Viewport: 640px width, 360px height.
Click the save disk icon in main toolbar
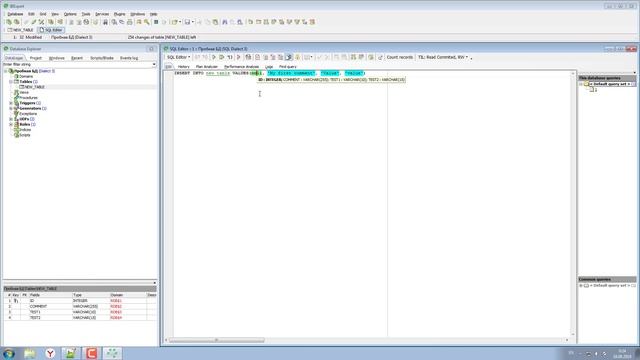[187, 22]
